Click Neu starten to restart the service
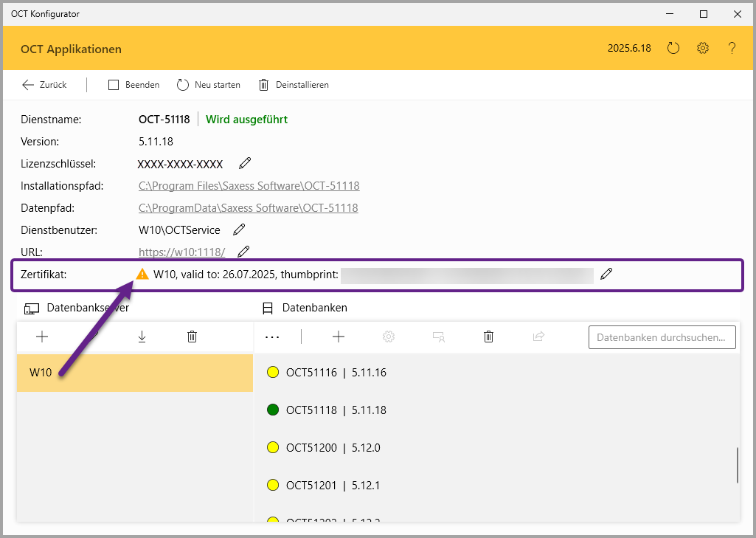 coord(209,85)
